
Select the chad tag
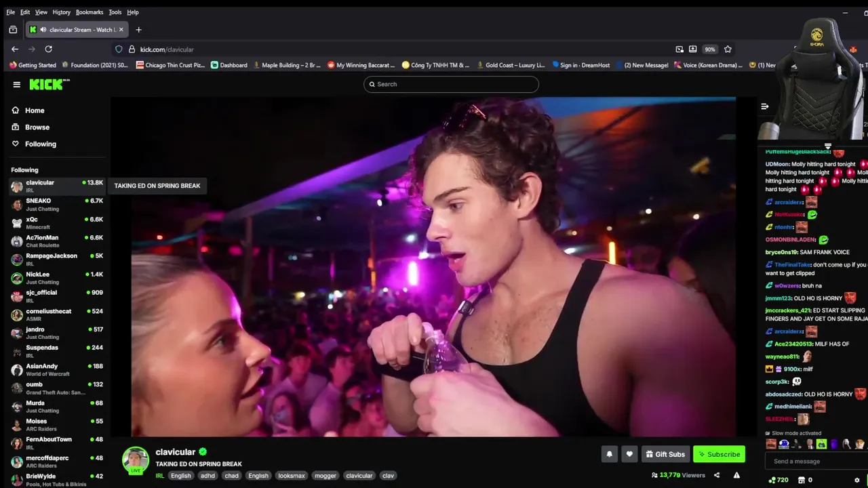(232, 476)
